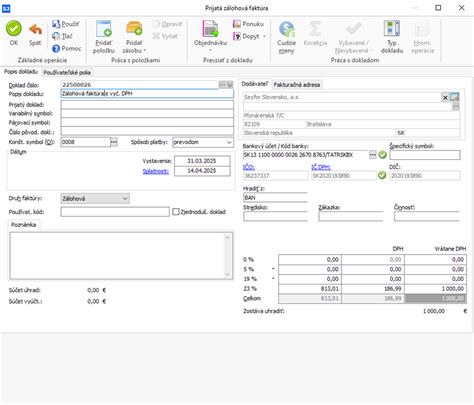Click the Poznámka scrollbar
The width and height of the screenshot is (474, 405).
click(x=228, y=255)
